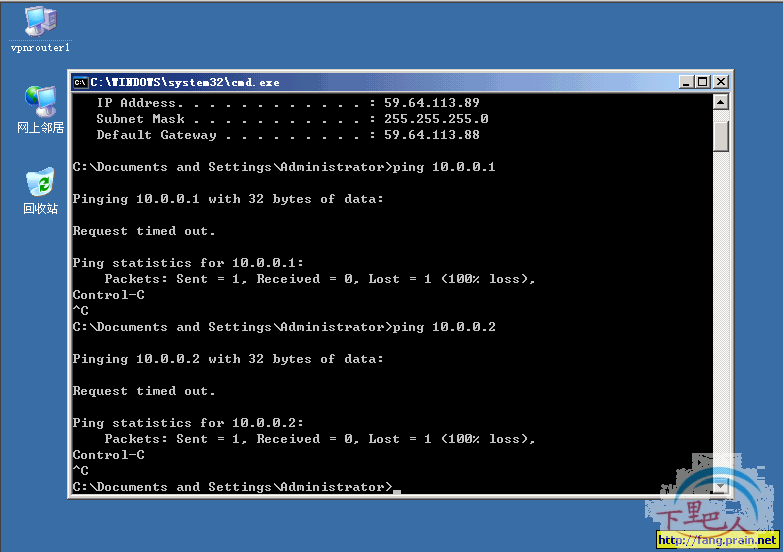Click the 回收站 label text
Image resolution: width=783 pixels, height=552 pixels.
[x=40, y=208]
